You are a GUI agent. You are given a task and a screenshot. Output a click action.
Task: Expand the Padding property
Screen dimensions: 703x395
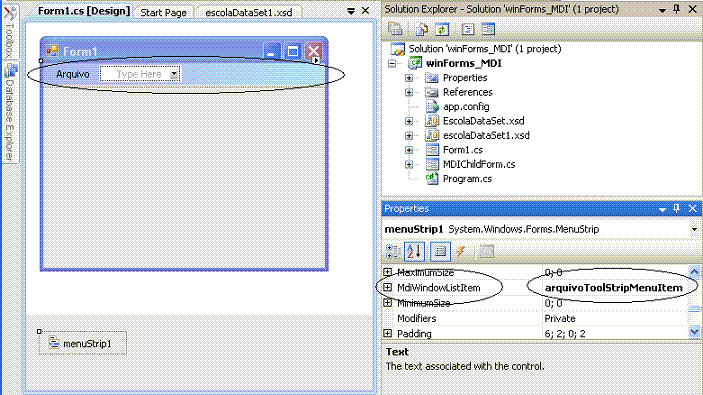388,334
